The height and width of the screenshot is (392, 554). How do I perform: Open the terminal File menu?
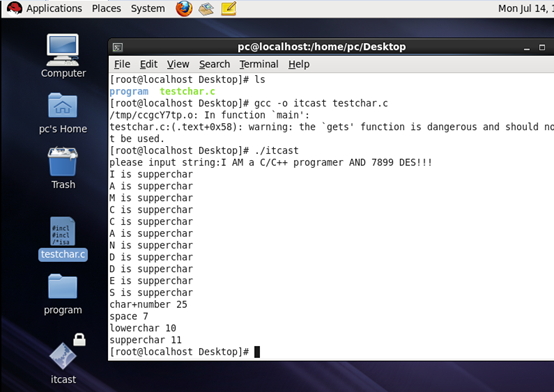coord(122,64)
